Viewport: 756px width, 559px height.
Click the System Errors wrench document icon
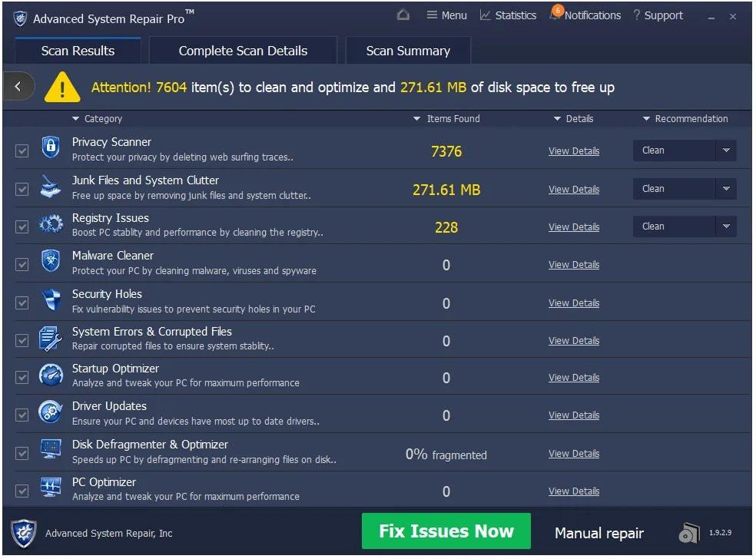point(51,339)
